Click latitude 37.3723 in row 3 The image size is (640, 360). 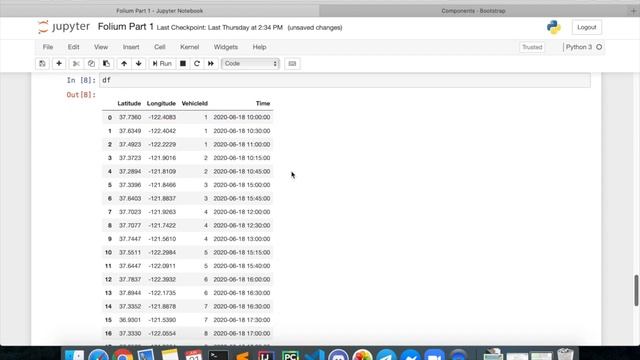(130, 158)
